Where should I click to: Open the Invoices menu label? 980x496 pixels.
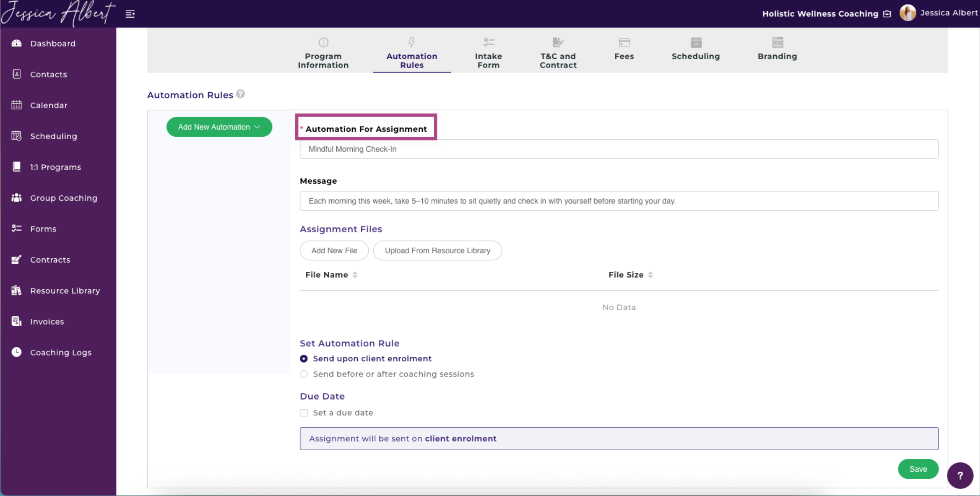47,322
